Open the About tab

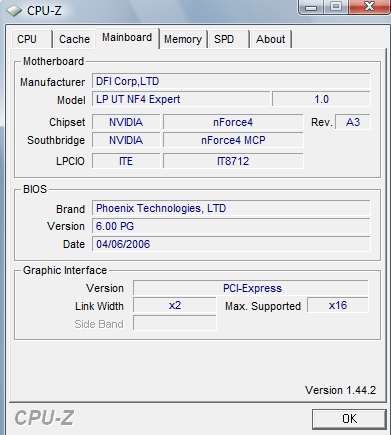click(271, 39)
